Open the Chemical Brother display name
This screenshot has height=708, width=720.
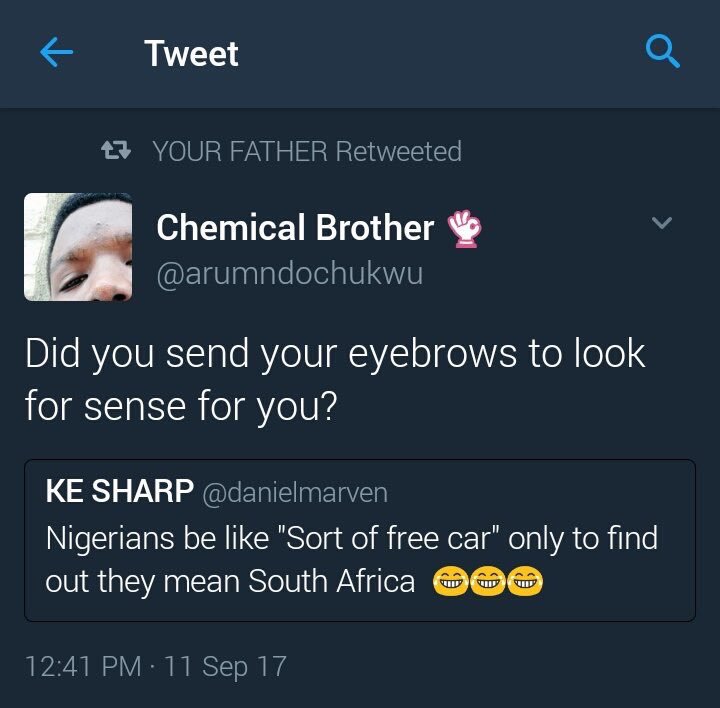pos(295,228)
